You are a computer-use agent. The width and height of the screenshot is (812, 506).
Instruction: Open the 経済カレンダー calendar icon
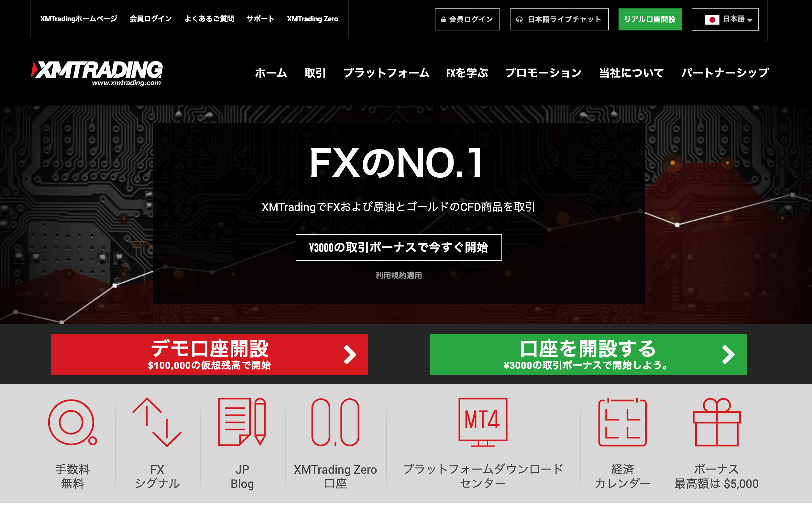click(622, 422)
